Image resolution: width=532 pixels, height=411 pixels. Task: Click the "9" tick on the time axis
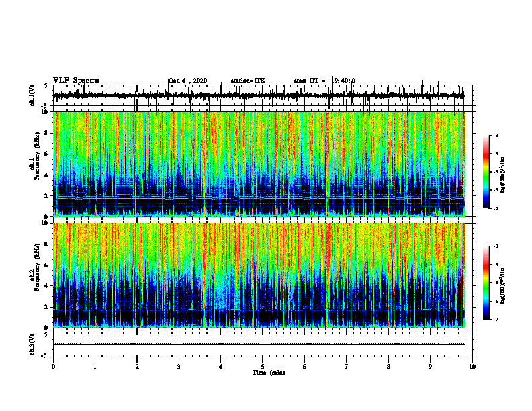(430, 367)
